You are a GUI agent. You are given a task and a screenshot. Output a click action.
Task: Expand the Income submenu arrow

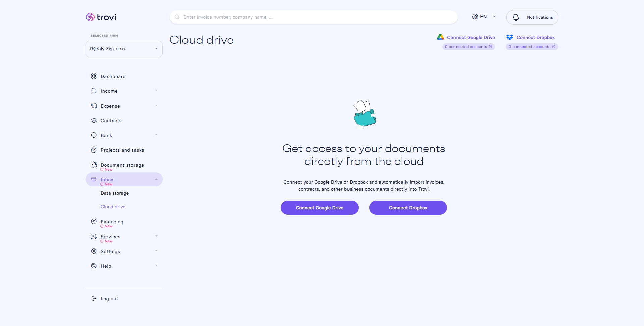156,90
